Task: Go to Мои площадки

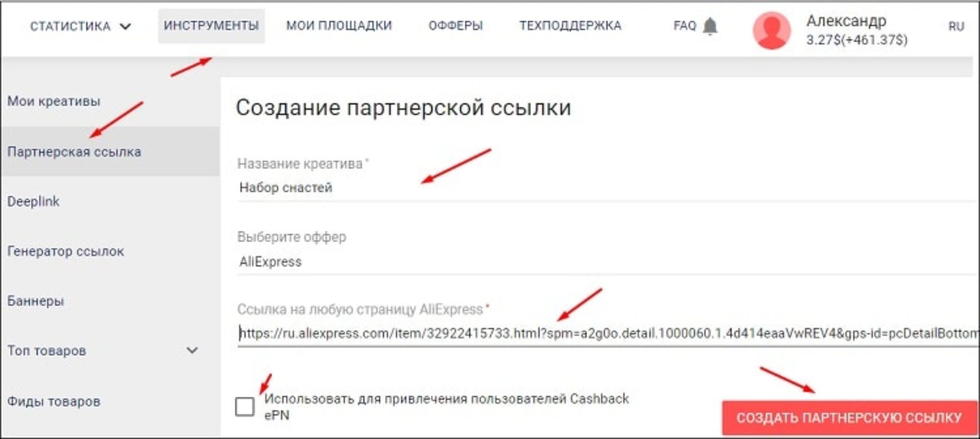Action: point(339,26)
